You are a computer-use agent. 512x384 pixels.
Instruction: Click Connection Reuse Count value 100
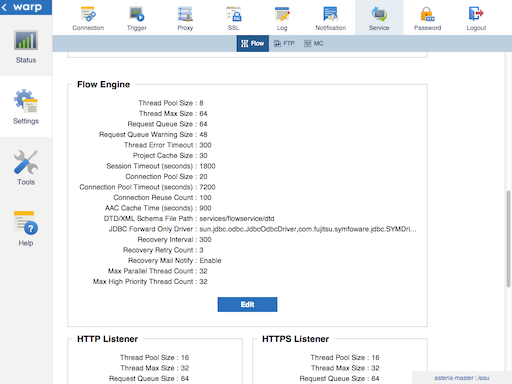click(x=205, y=198)
